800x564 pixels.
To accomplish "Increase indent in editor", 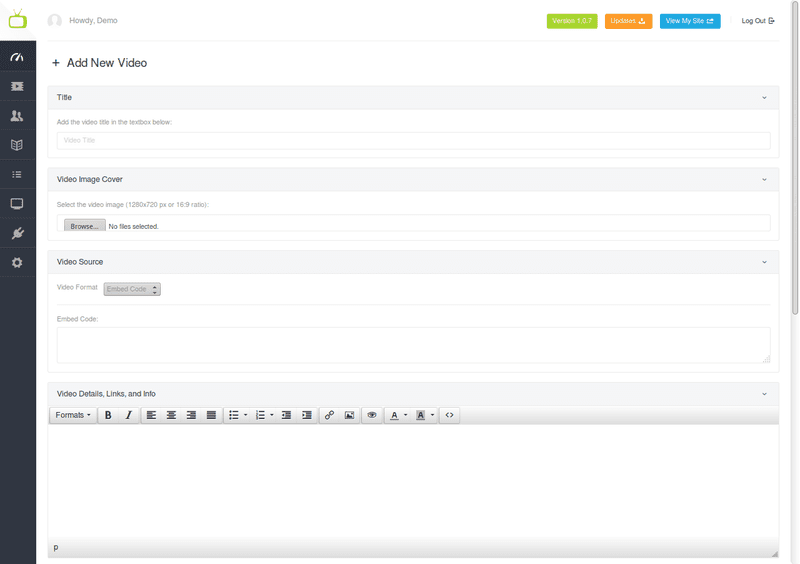I will 307,415.
